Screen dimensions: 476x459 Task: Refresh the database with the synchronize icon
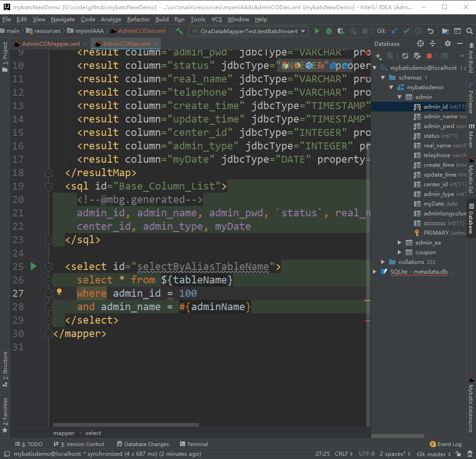pos(405,56)
